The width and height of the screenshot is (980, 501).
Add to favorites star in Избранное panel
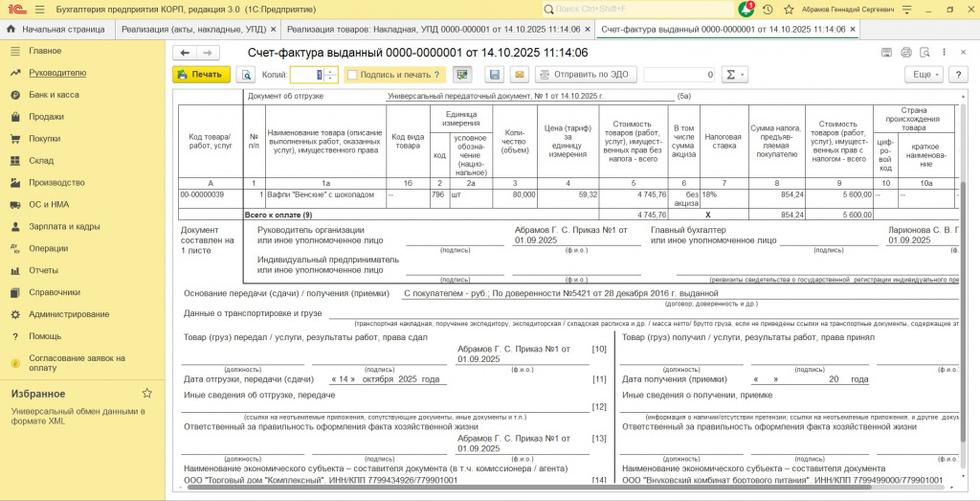click(x=146, y=394)
